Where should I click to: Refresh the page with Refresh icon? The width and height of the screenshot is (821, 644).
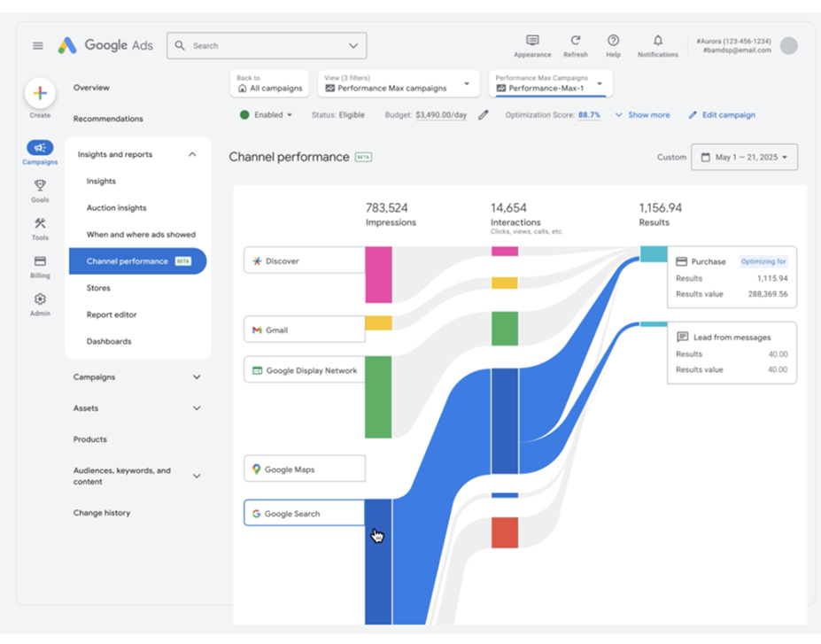coord(576,41)
